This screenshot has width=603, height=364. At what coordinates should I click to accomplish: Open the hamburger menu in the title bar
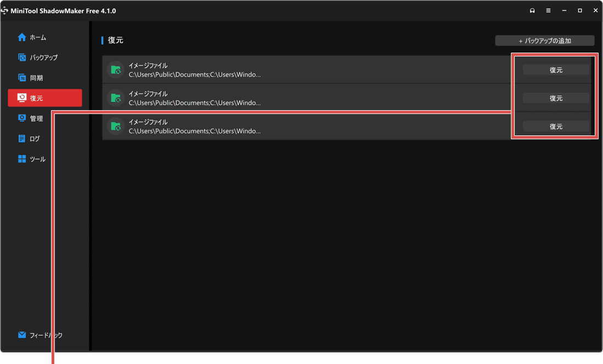(548, 10)
